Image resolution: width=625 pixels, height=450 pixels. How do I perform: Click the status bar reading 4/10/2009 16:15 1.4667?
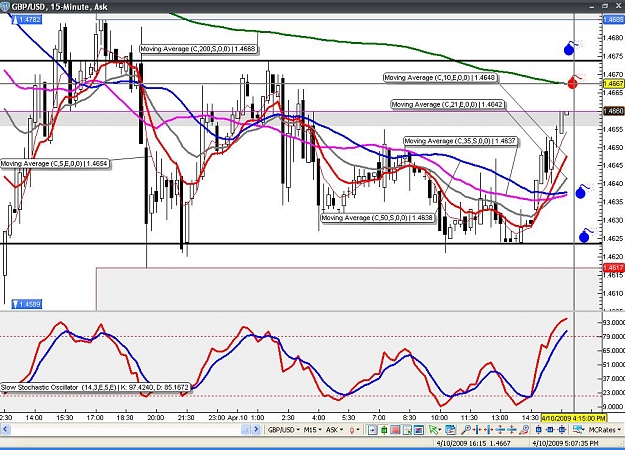pyautogui.click(x=473, y=443)
